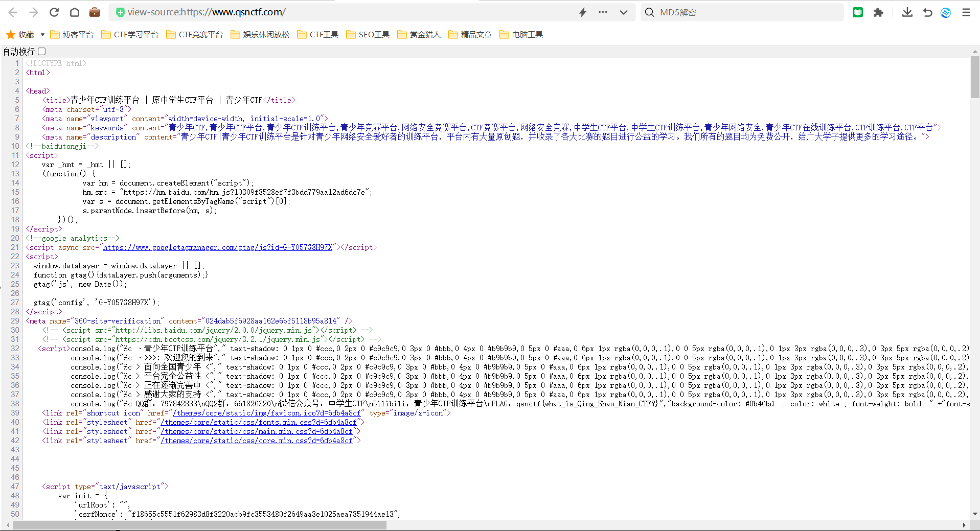Viewport: 980px width, 531px height.
Task: Click the window.dataLayer line text
Action: point(119,266)
